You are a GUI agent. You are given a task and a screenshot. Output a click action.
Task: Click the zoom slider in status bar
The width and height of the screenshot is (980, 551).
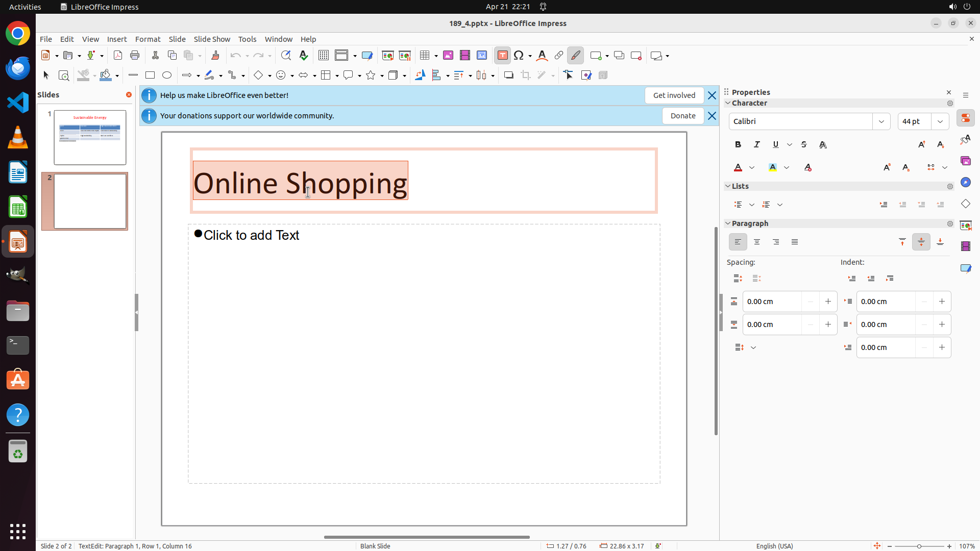919,546
